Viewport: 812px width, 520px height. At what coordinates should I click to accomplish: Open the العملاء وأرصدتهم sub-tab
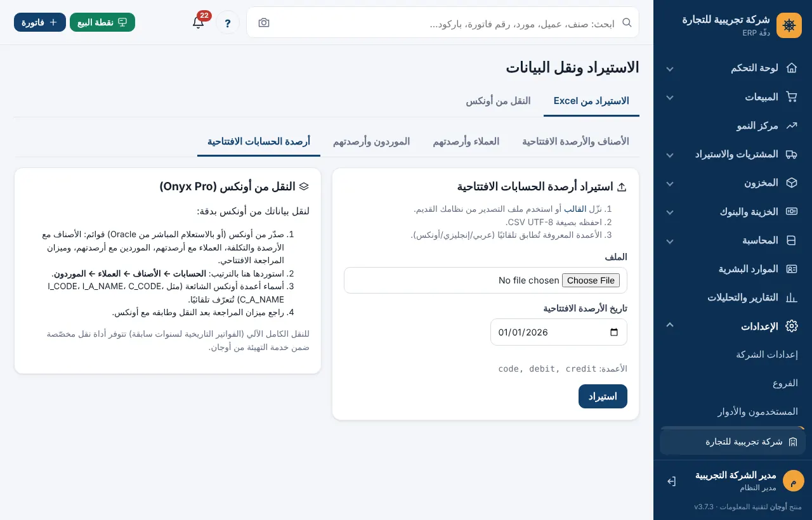[466, 141]
